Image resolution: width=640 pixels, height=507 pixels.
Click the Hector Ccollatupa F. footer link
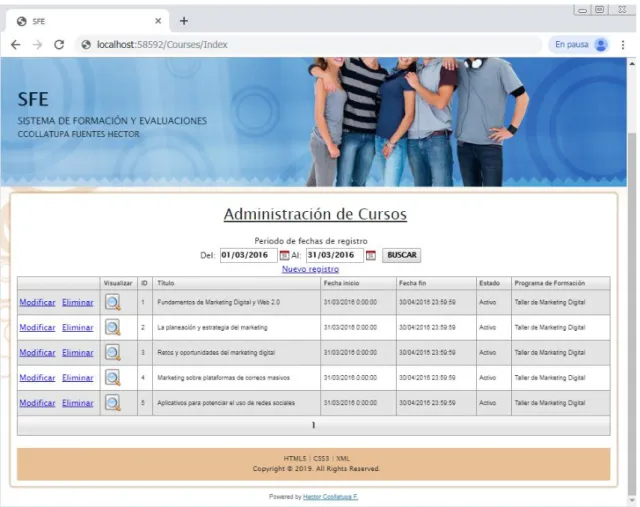pyautogui.click(x=330, y=497)
